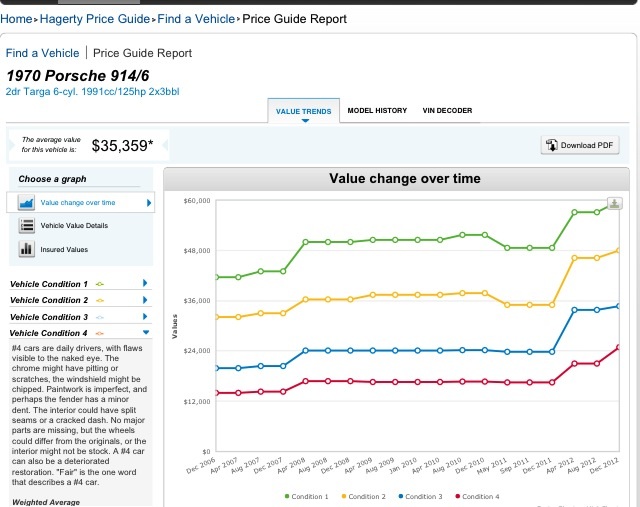Click the Vehicle Condition 2 label
Viewport: 640px width, 507px height.
click(x=49, y=300)
